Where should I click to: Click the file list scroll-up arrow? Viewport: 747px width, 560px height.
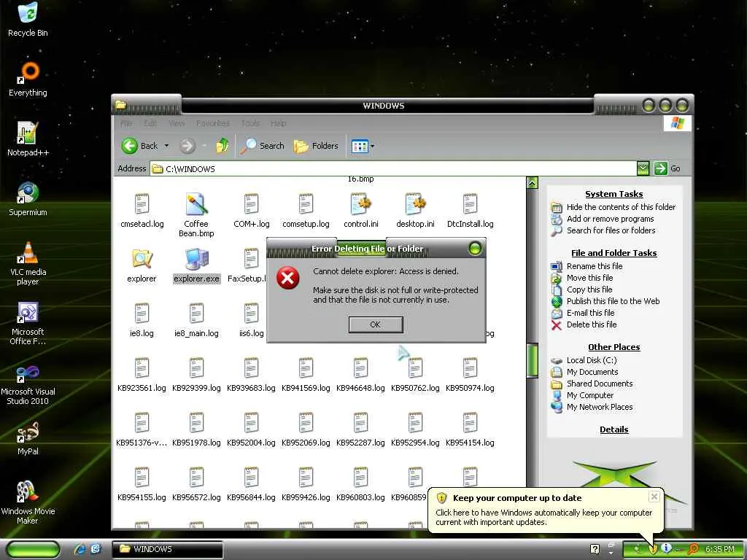pyautogui.click(x=532, y=182)
